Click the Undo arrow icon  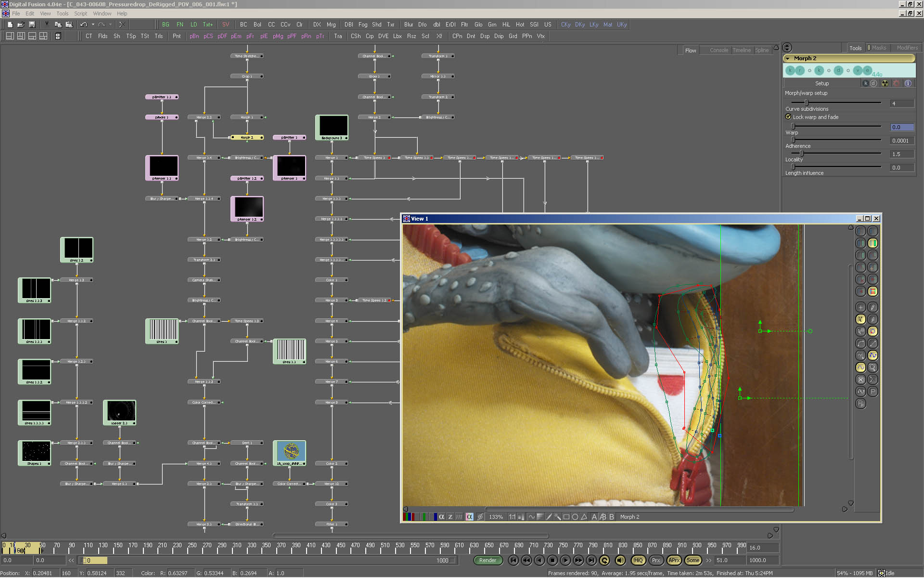(x=84, y=25)
